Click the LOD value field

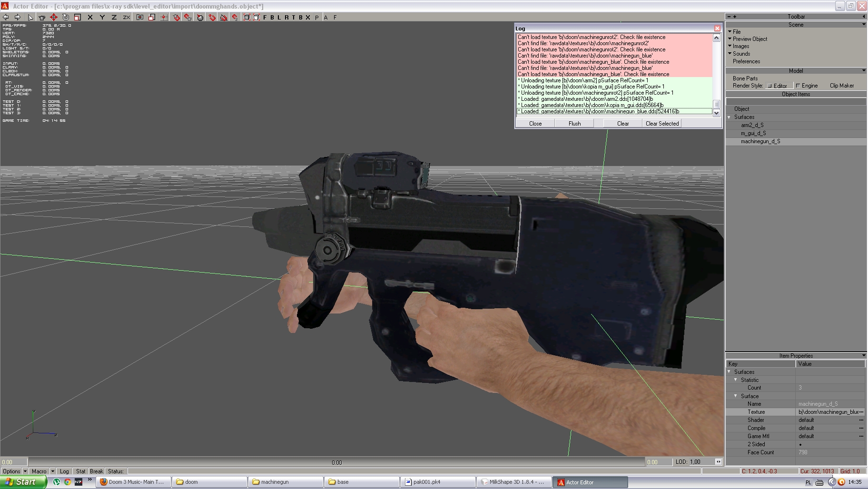[701, 462]
